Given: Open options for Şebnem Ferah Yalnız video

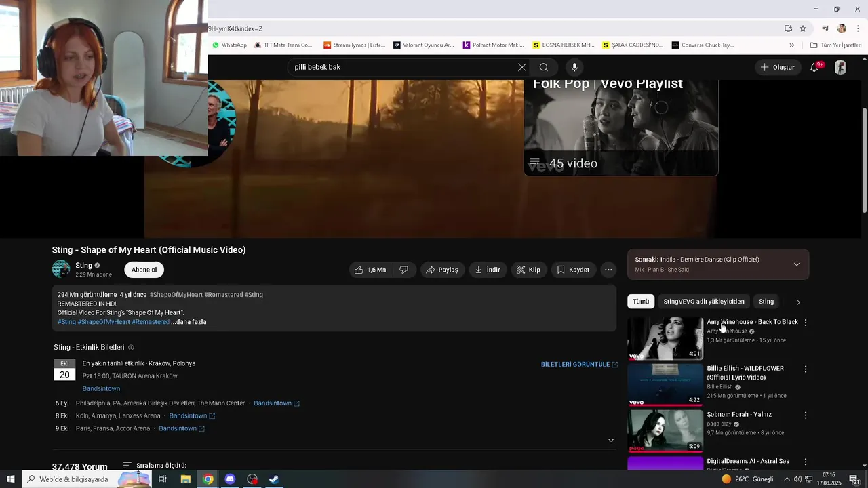Looking at the screenshot, I should click(x=806, y=415).
